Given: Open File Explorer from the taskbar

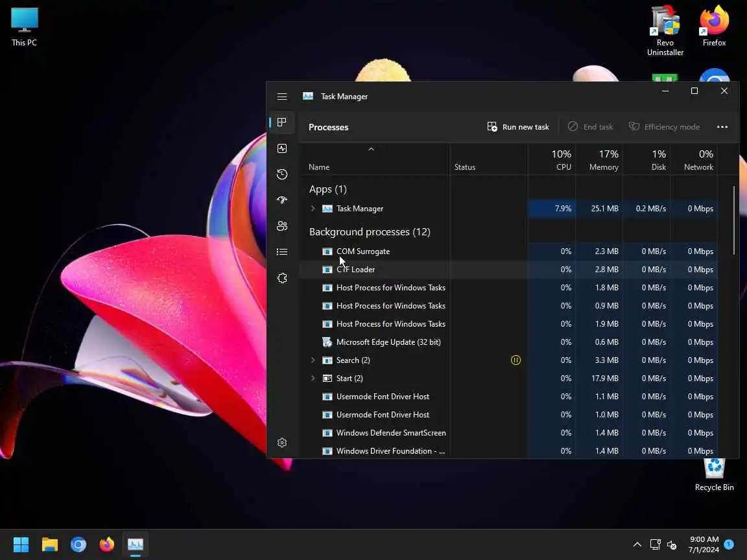Looking at the screenshot, I should tap(49, 544).
